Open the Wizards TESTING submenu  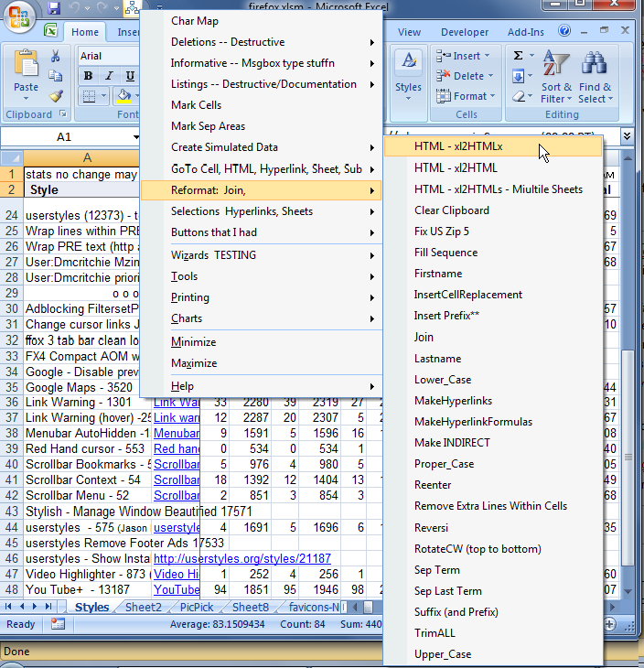tap(261, 255)
